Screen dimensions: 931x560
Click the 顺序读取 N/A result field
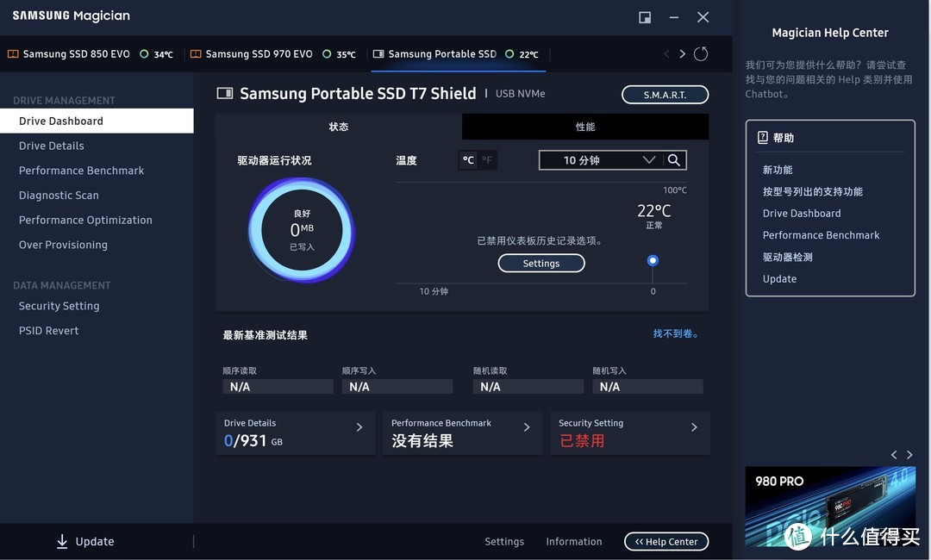pos(278,387)
